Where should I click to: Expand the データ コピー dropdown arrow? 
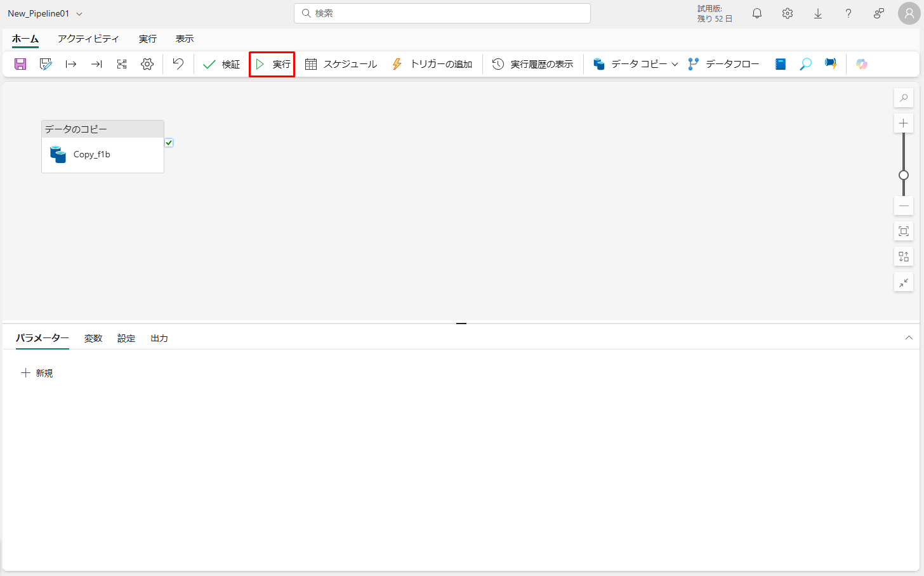coord(675,64)
